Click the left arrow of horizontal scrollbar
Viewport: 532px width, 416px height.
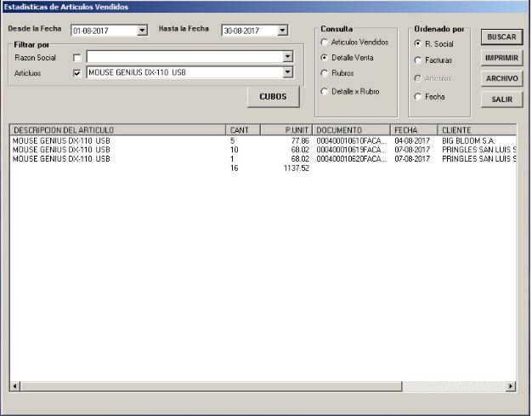point(15,386)
